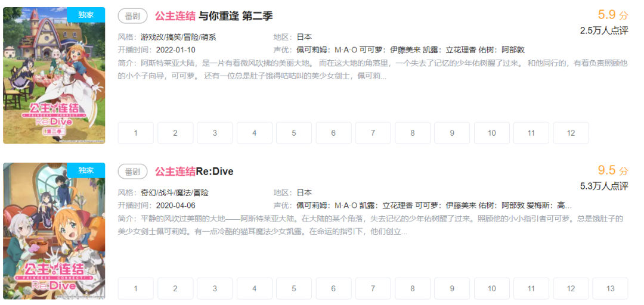Click the 5.9 分 rating score

[x=613, y=15]
